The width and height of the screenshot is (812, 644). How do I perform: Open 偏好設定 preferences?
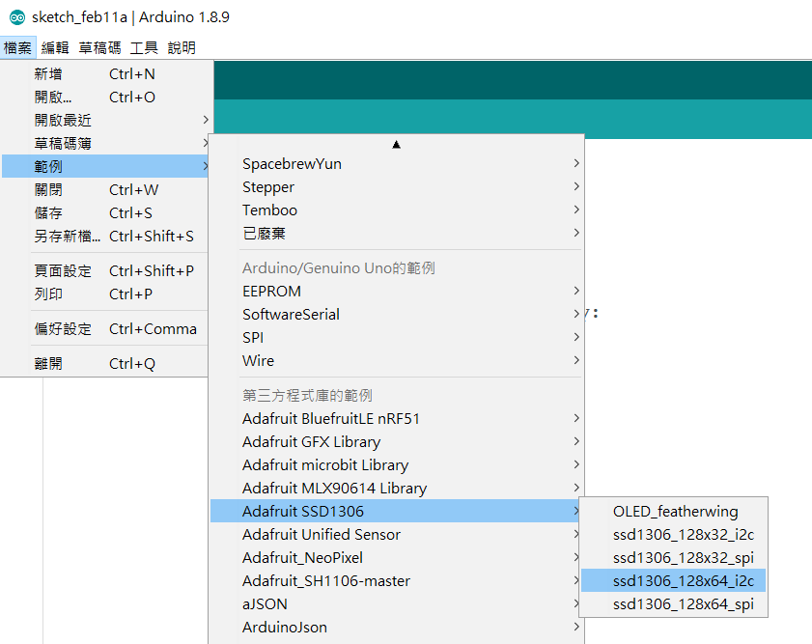pos(106,328)
